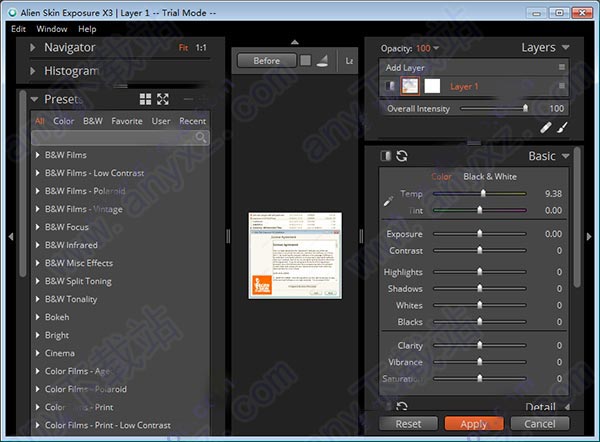Expand the Navigator panel
This screenshot has width=600, height=442.
33,47
